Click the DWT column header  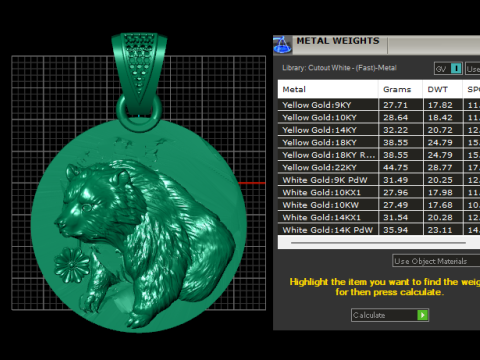(443, 89)
